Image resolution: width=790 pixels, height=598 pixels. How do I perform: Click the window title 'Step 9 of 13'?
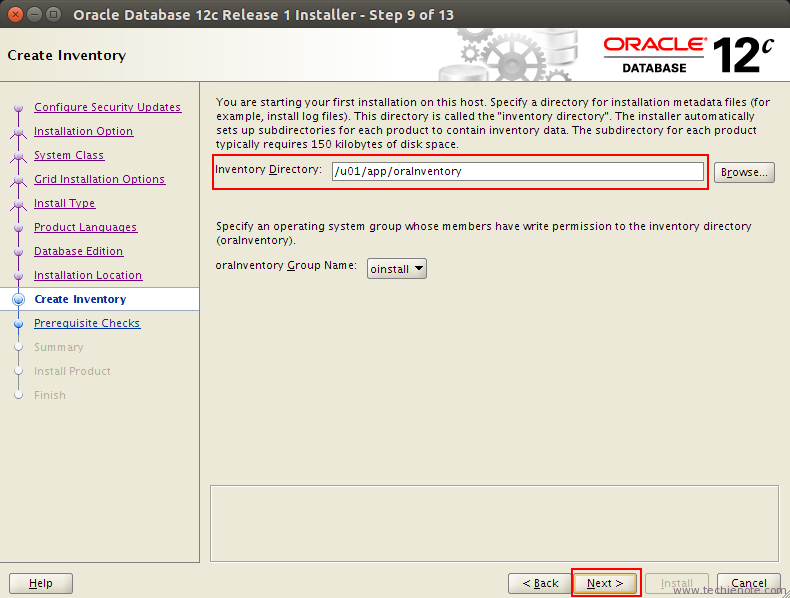tap(411, 15)
